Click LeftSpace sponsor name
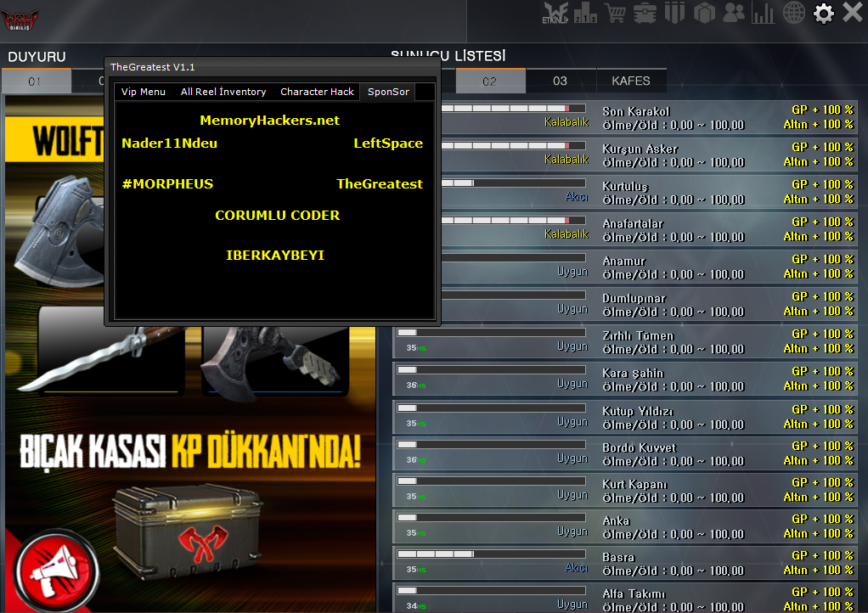The width and height of the screenshot is (868, 613). (x=388, y=143)
